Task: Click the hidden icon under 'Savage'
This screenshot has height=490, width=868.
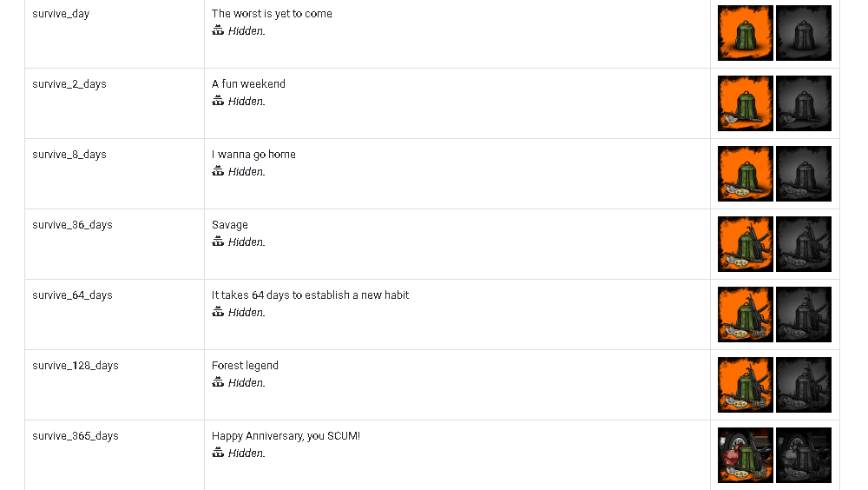Action: point(218,242)
